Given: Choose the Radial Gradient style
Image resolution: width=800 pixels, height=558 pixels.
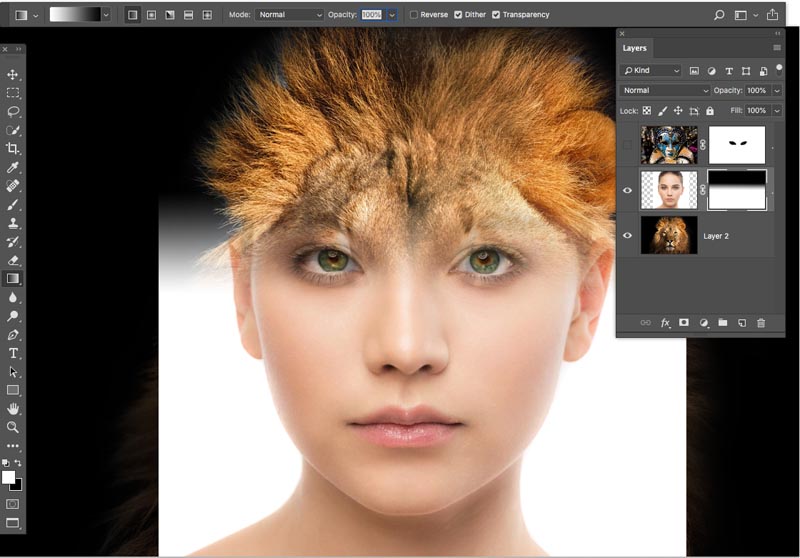Looking at the screenshot, I should click(152, 15).
